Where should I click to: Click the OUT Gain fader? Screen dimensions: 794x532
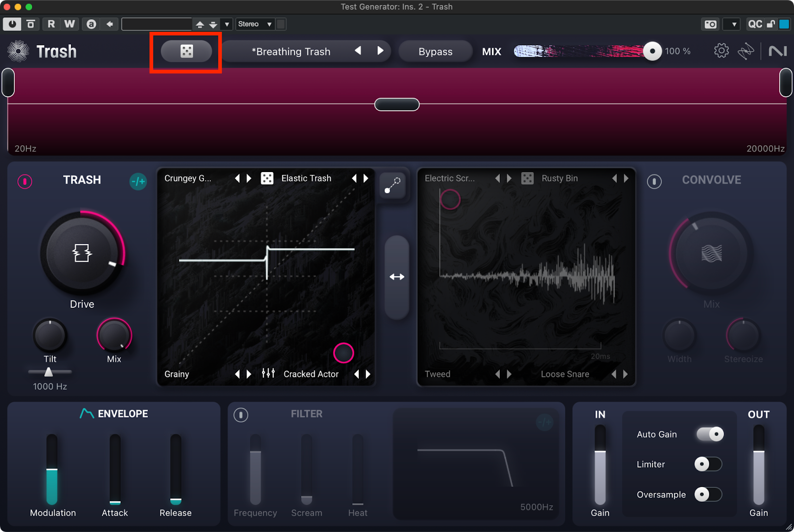[x=759, y=465]
